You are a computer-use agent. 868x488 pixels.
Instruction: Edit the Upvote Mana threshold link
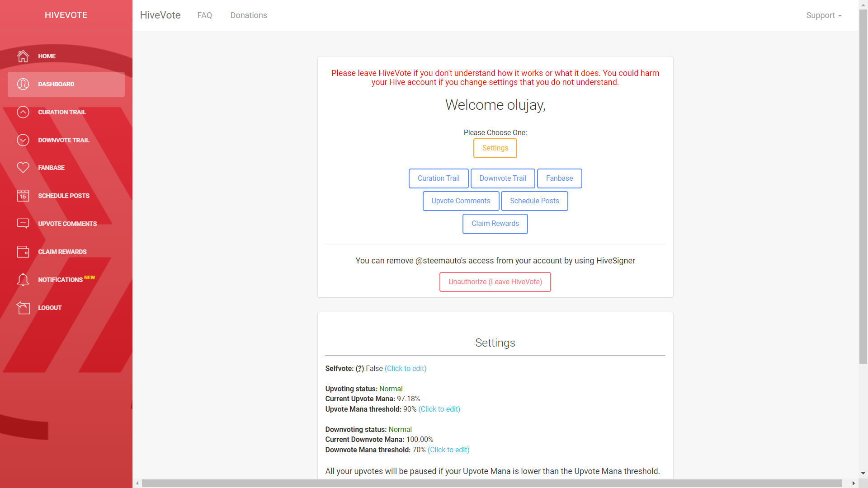pyautogui.click(x=439, y=409)
